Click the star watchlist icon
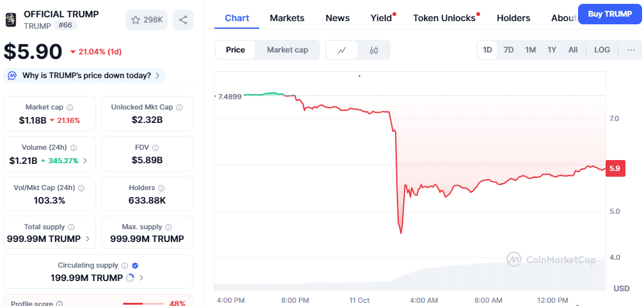 point(136,20)
